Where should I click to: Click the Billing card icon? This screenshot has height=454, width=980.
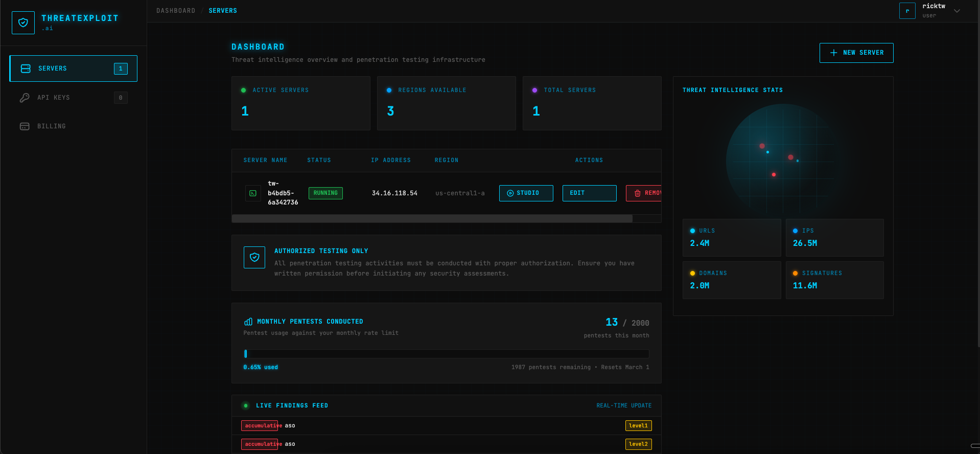(x=25, y=126)
